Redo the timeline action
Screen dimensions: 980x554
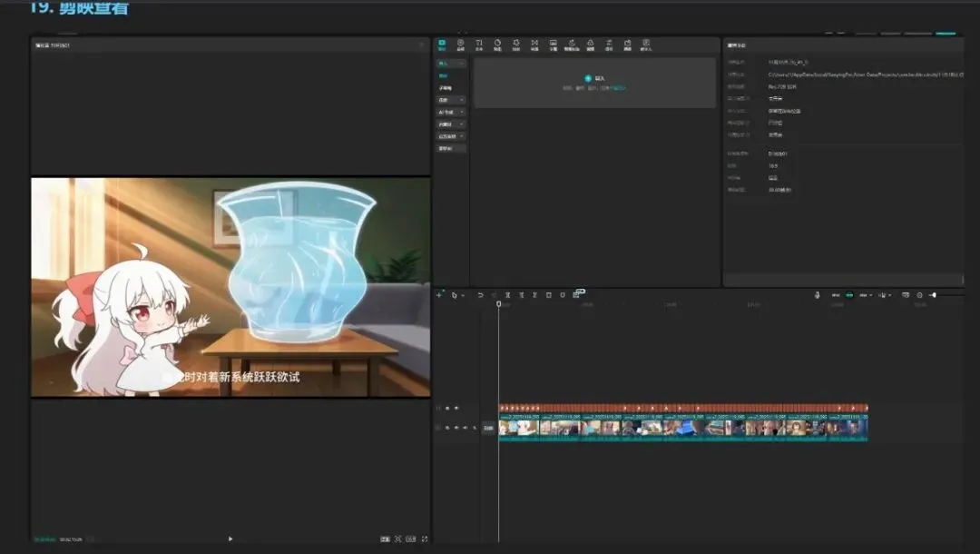494,295
